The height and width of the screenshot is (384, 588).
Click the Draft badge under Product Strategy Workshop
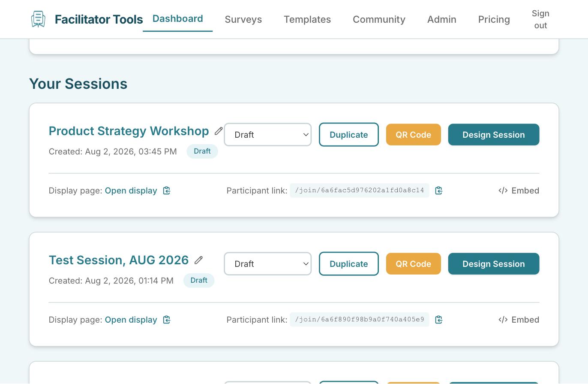click(x=202, y=151)
